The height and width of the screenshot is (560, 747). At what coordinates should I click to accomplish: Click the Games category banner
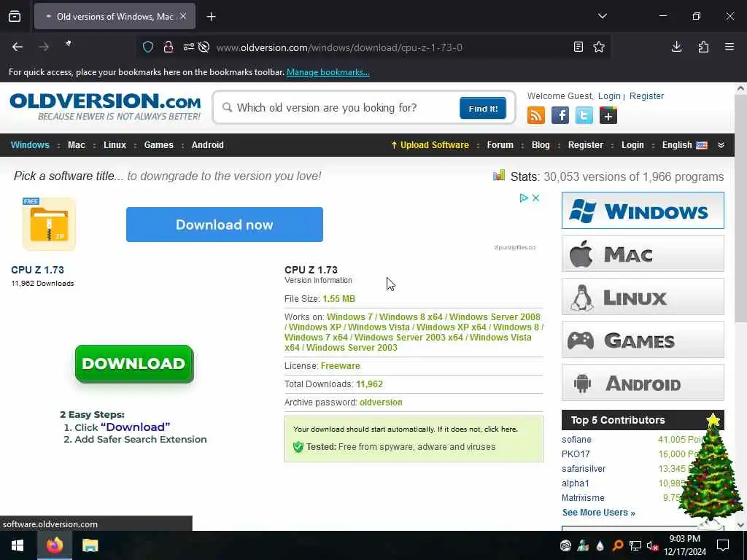pos(643,340)
